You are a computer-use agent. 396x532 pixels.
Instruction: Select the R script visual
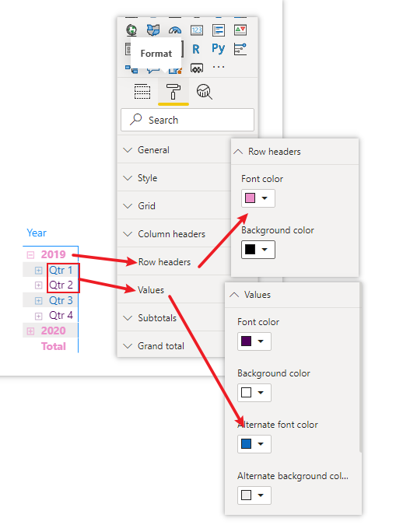(x=196, y=49)
